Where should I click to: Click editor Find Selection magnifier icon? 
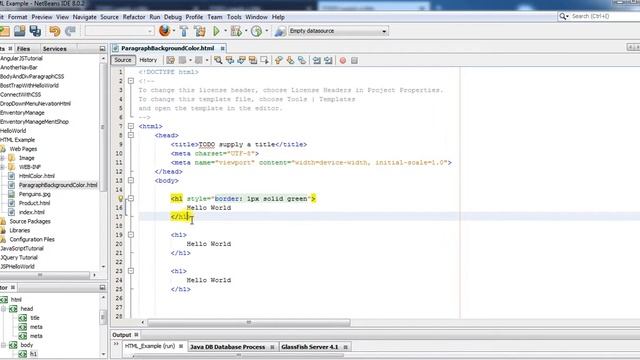218,60
